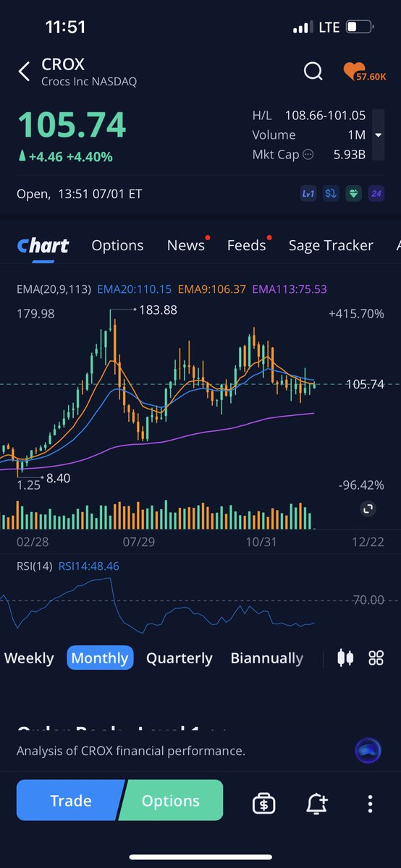
Task: Tap the 8.40 low price label
Action: [x=58, y=478]
